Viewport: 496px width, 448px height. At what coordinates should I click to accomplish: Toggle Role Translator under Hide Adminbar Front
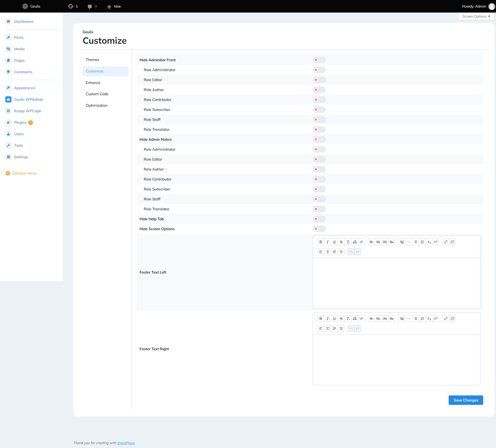click(x=319, y=129)
